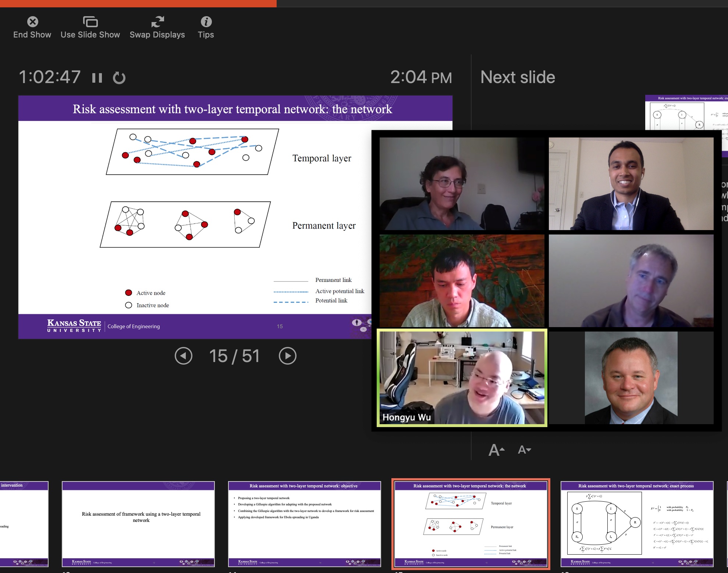Screen dimensions: 728x573
Task: Select the exact process slide thumbnail
Action: [636, 524]
